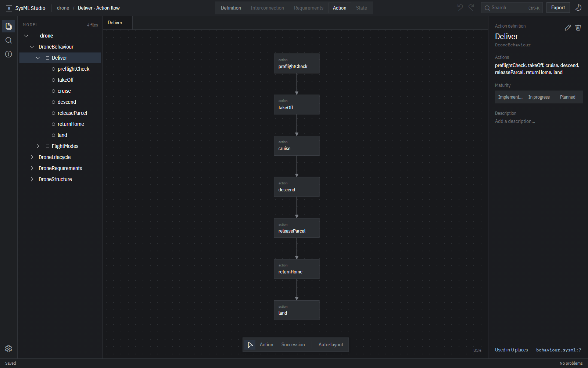
Task: Collapse the DroneBehaviour package chevron
Action: (32, 47)
